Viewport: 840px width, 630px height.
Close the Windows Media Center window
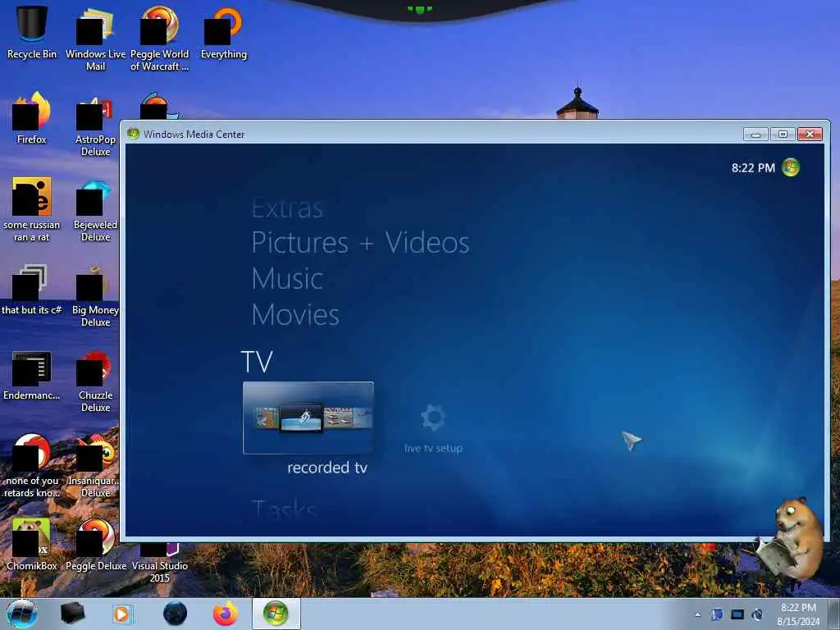(x=810, y=134)
